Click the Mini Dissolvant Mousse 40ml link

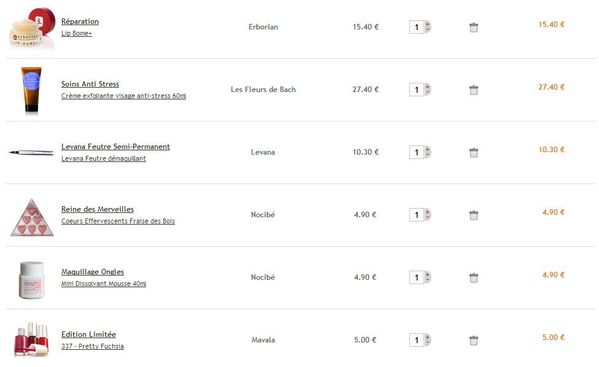click(104, 284)
